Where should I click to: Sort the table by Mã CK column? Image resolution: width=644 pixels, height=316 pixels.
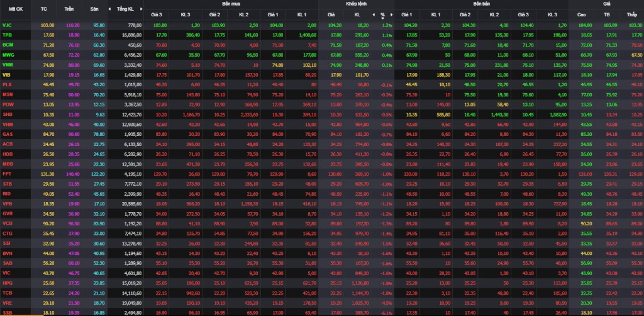click(x=15, y=9)
